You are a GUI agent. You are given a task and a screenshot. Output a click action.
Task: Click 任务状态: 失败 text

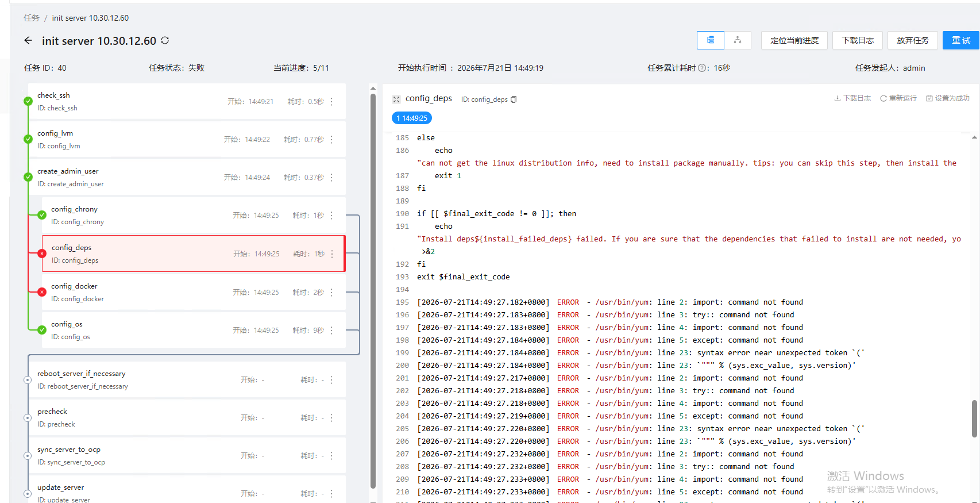pos(176,68)
